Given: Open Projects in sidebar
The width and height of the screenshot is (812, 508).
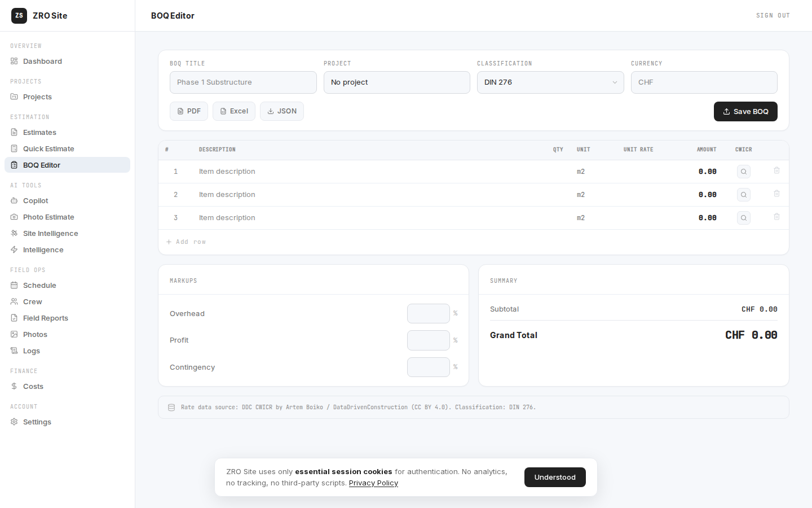Looking at the screenshot, I should (x=67, y=97).
